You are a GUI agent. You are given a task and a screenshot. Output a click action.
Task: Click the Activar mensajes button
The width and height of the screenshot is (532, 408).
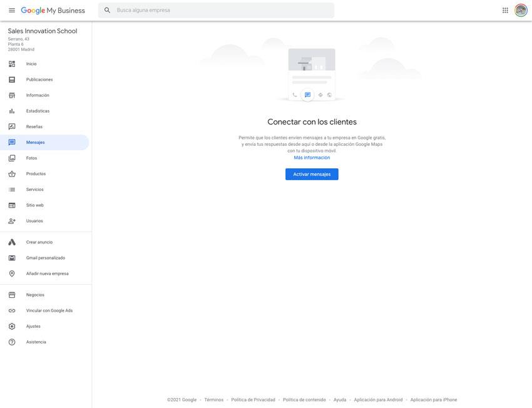click(x=312, y=175)
